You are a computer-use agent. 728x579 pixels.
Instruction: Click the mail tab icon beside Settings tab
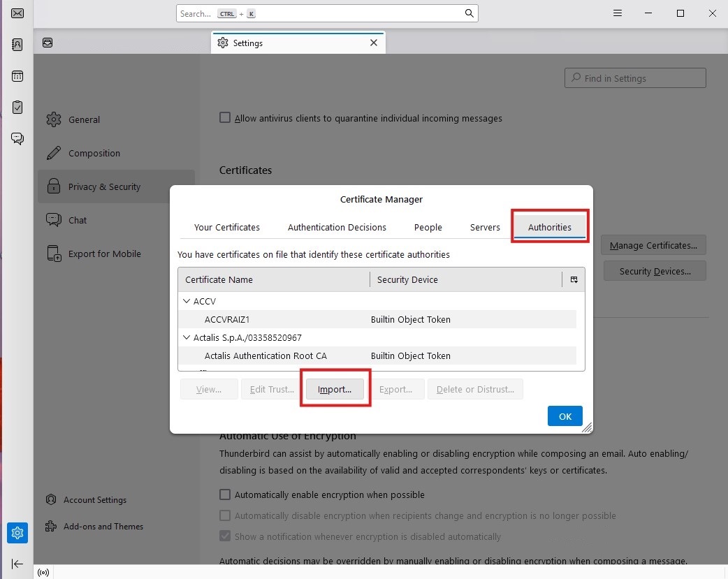[48, 43]
